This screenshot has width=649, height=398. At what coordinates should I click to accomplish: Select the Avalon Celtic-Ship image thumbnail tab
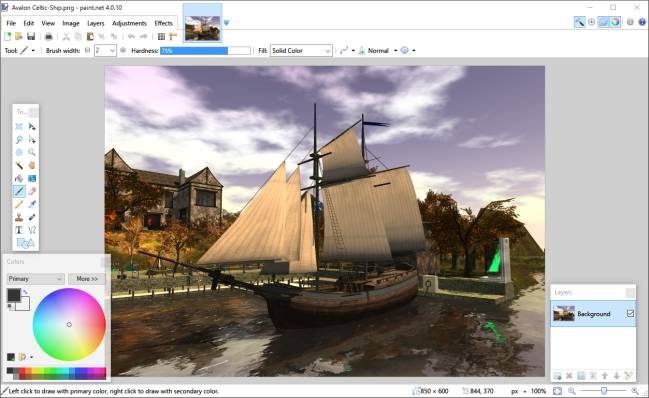202,24
